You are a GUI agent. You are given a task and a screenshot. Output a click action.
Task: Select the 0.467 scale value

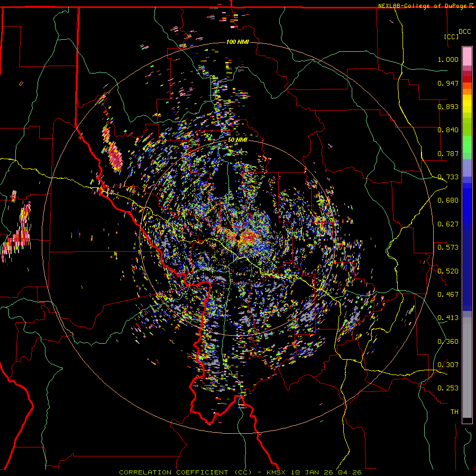pos(448,295)
